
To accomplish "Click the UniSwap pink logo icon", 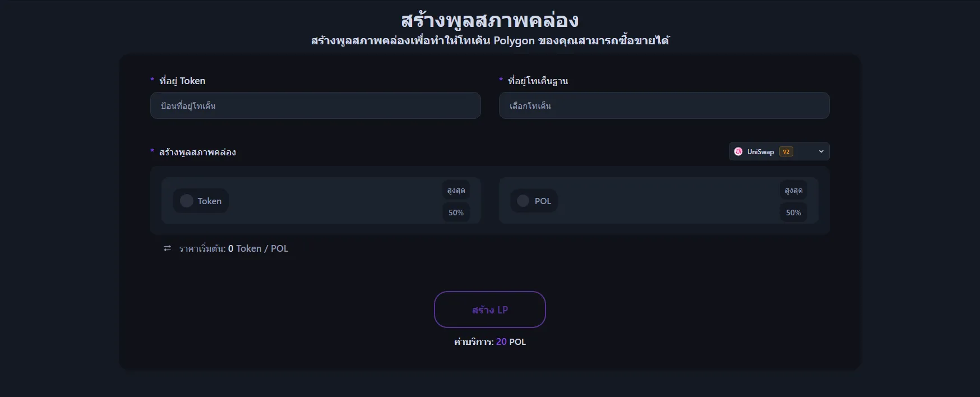I will pos(738,152).
